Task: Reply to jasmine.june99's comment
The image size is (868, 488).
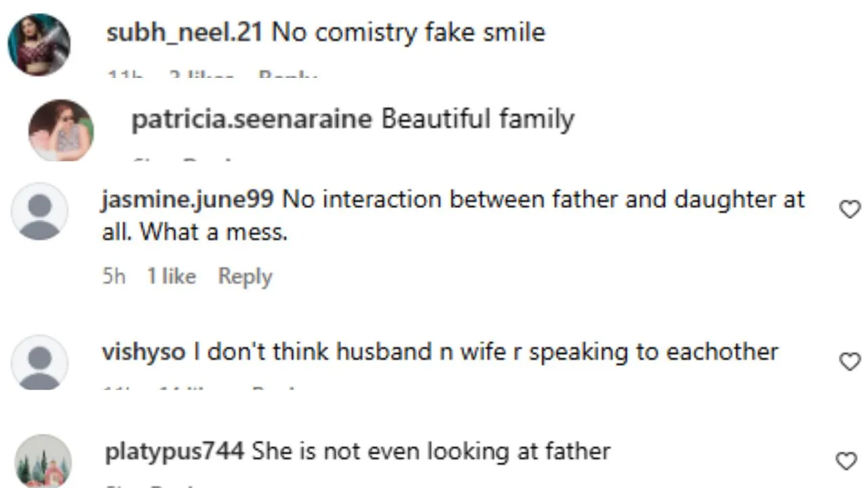Action: (245, 277)
